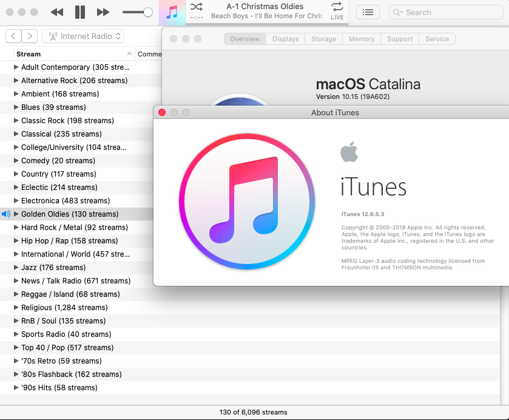
Task: Expand the Classical category
Action: [16, 134]
